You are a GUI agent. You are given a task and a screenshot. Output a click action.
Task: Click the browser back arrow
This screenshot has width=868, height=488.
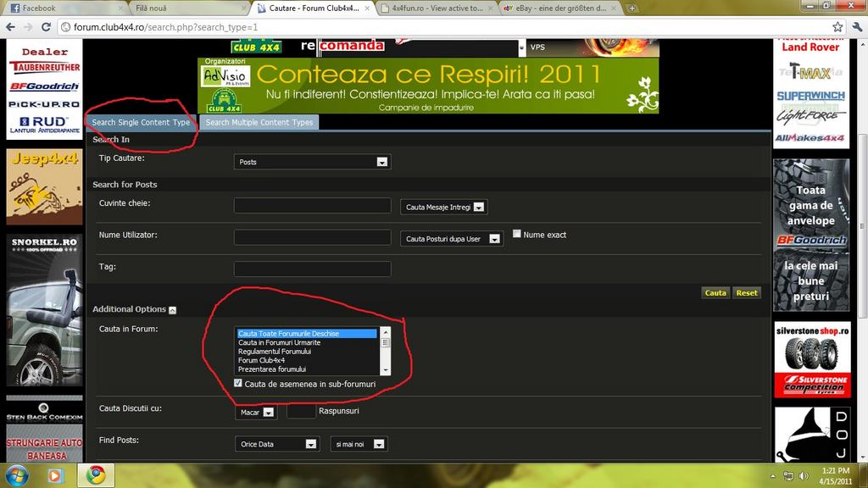10,27
